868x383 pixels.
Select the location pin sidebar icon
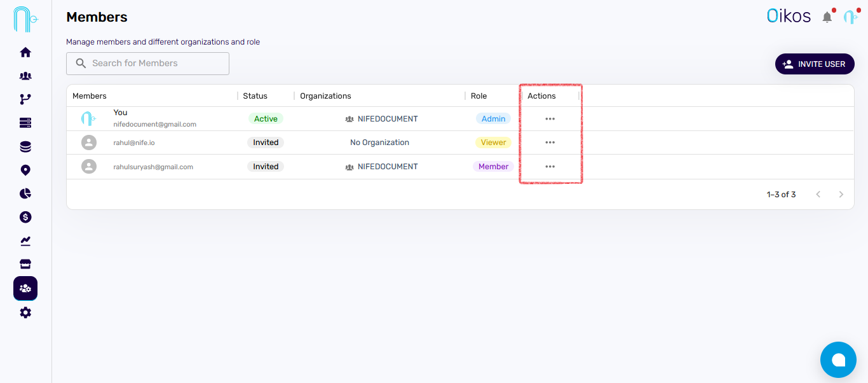click(25, 170)
